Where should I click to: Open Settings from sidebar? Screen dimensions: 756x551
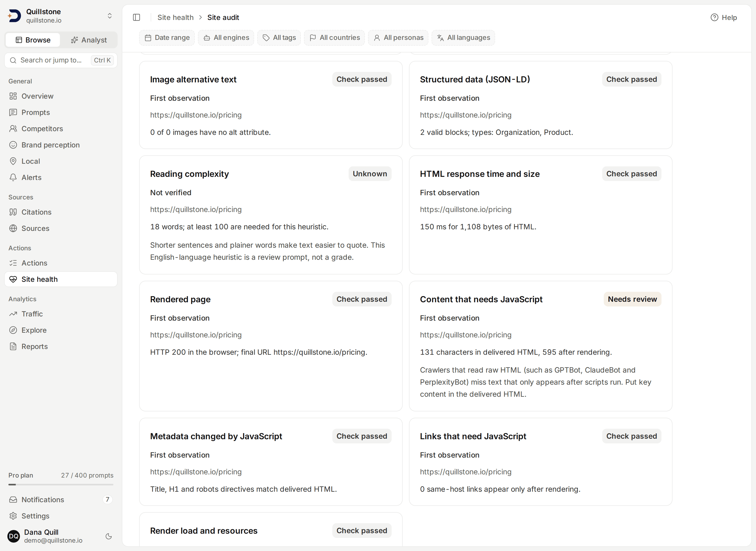(x=61, y=516)
